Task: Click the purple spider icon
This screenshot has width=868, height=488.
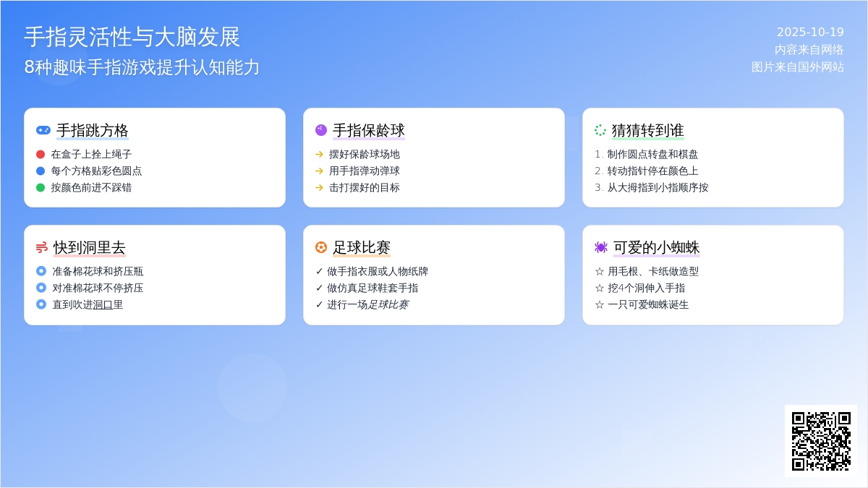Action: click(x=600, y=247)
